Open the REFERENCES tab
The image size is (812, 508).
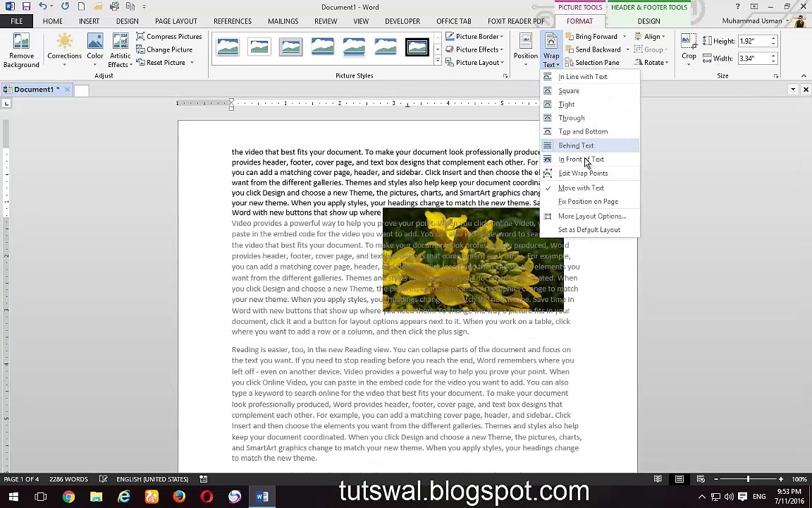click(x=233, y=21)
